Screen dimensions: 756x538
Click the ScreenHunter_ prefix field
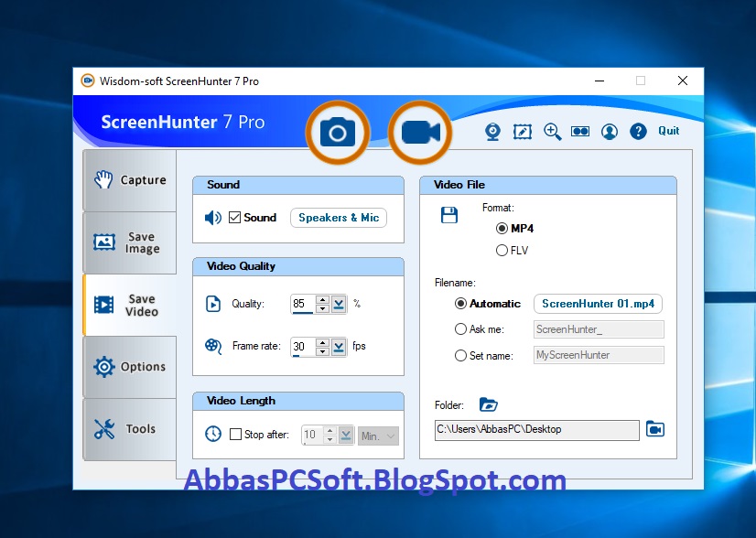599,329
